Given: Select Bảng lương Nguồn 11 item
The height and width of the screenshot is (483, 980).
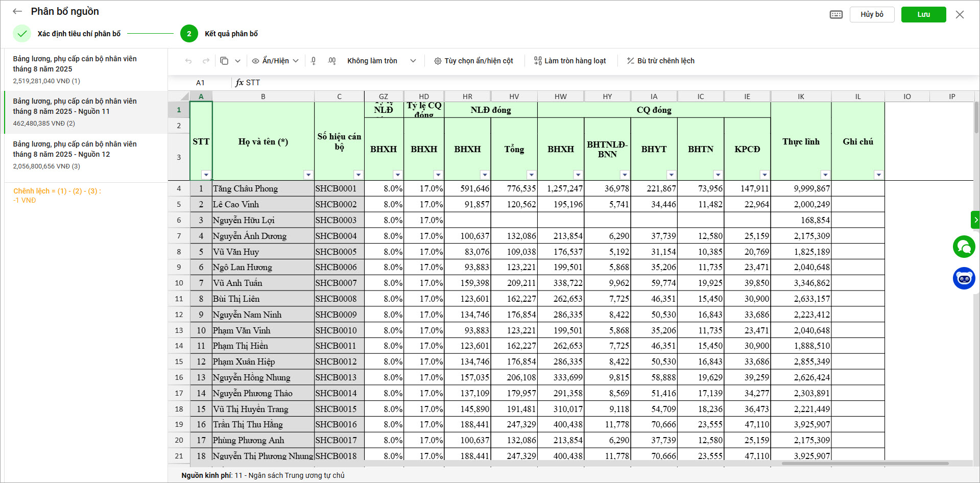Looking at the screenshot, I should 86,112.
